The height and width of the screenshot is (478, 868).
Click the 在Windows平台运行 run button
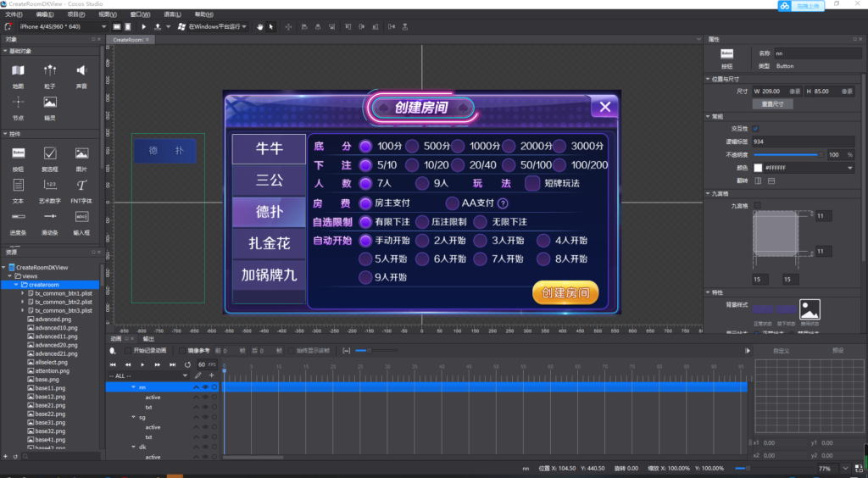[x=212, y=27]
